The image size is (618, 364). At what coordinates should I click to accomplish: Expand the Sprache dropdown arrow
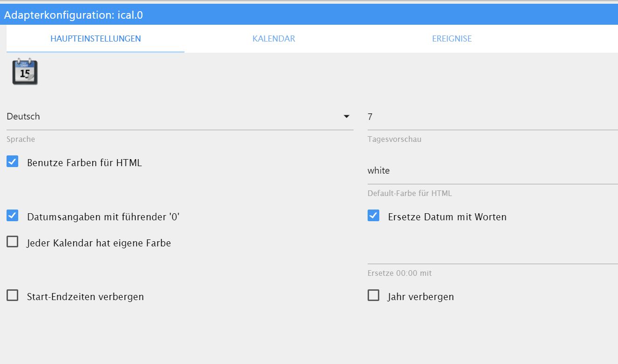click(x=346, y=116)
